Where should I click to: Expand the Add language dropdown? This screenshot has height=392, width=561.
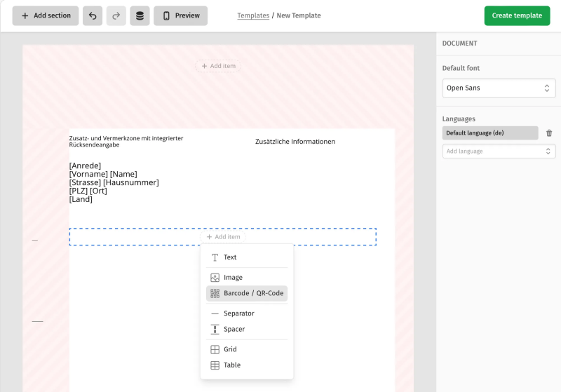pyautogui.click(x=499, y=151)
